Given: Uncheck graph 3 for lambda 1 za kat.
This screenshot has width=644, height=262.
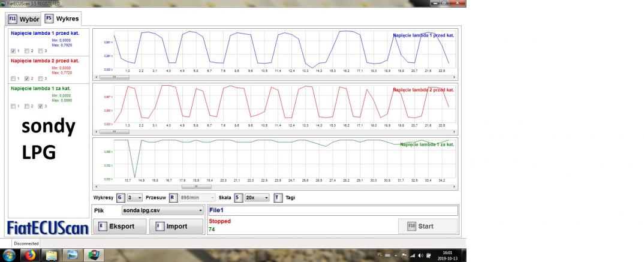Looking at the screenshot, I should (40, 106).
